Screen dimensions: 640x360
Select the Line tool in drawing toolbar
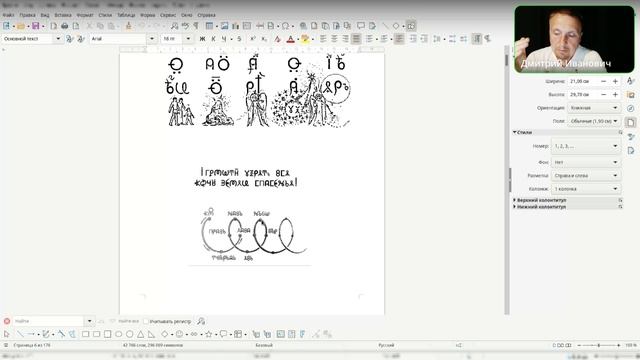coord(20,334)
